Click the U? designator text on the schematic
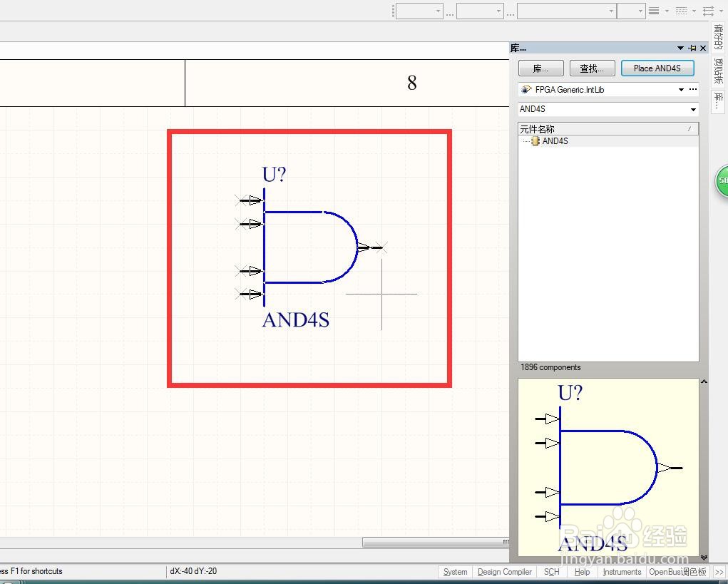This screenshot has height=584, width=728. 274,175
